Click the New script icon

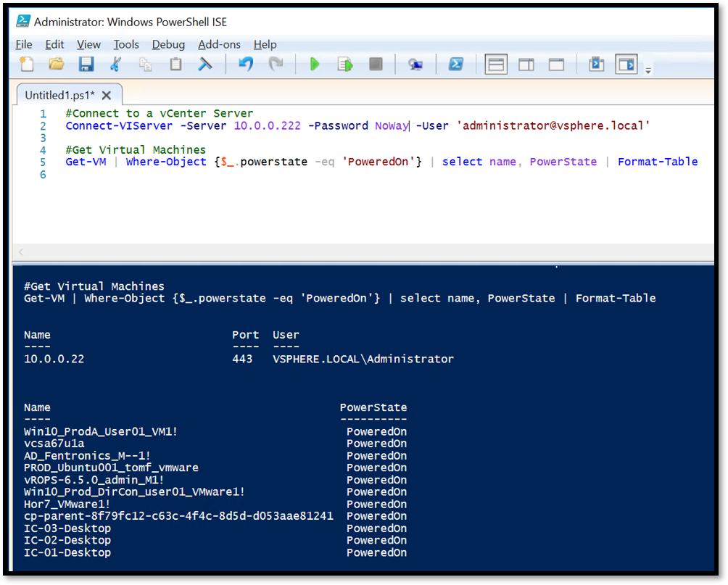click(x=26, y=64)
